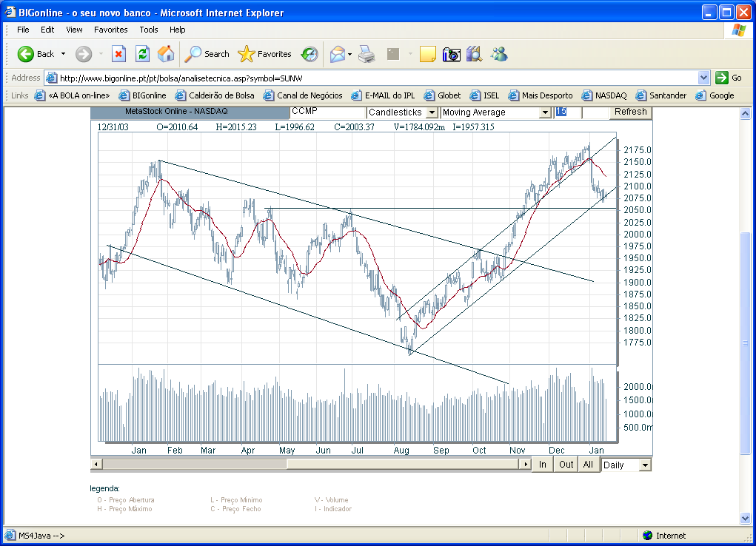Image resolution: width=756 pixels, height=546 pixels.
Task: Open the Moving Average indicator dropdown
Action: [x=545, y=112]
